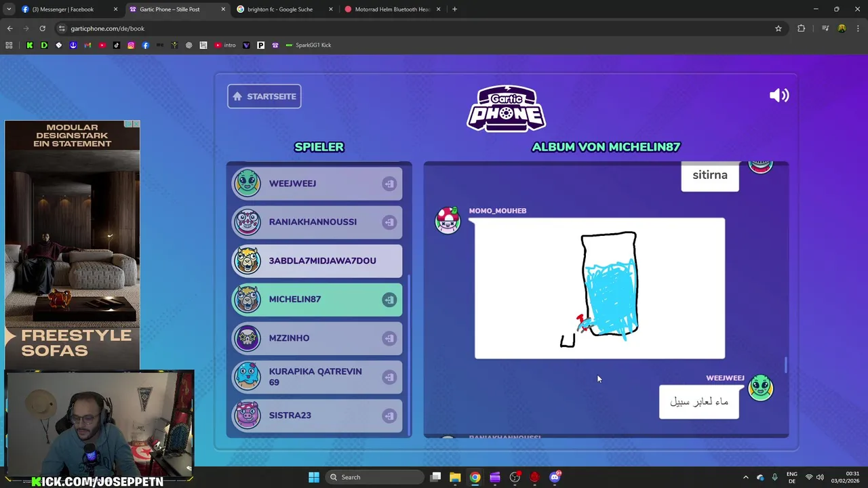Open the Chrome profile avatar

[842, 28]
